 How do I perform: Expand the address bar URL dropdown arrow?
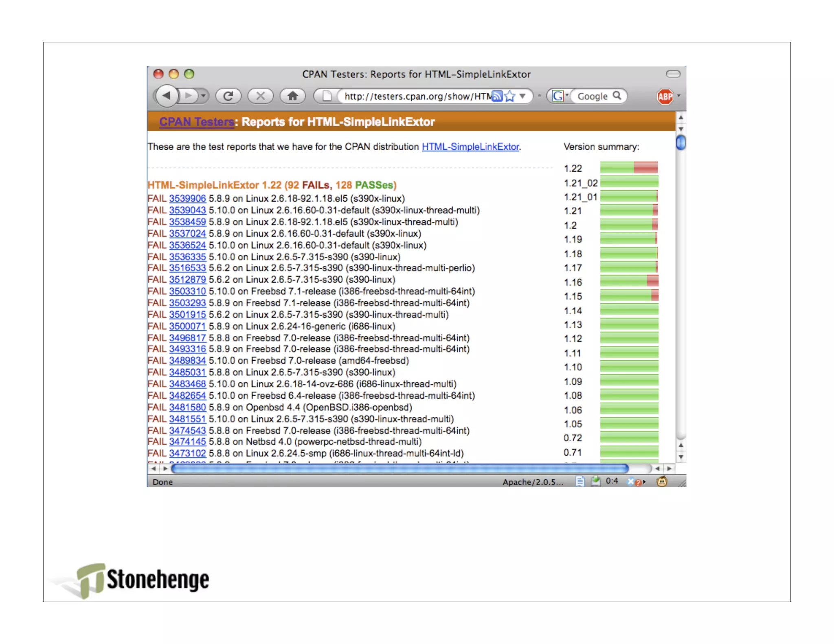(523, 96)
